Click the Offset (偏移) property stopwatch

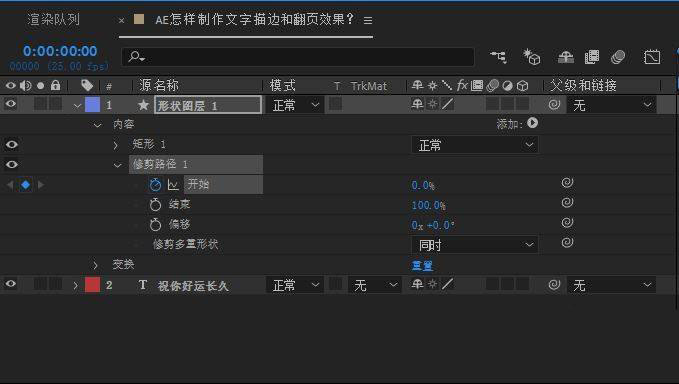pos(155,224)
